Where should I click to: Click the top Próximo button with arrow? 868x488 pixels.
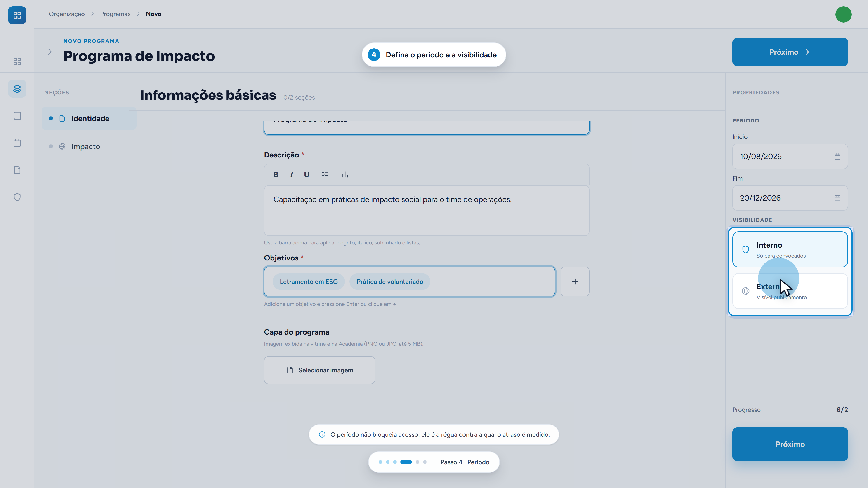(x=790, y=52)
